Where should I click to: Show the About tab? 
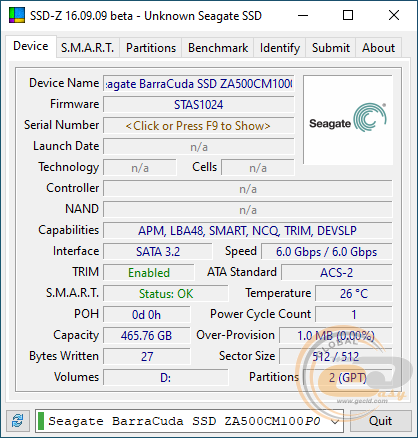378,48
